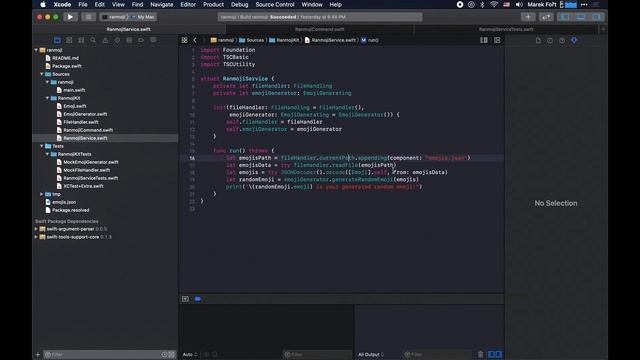Show the Quick Help inspector
The width and height of the screenshot is (640, 360).
click(562, 40)
